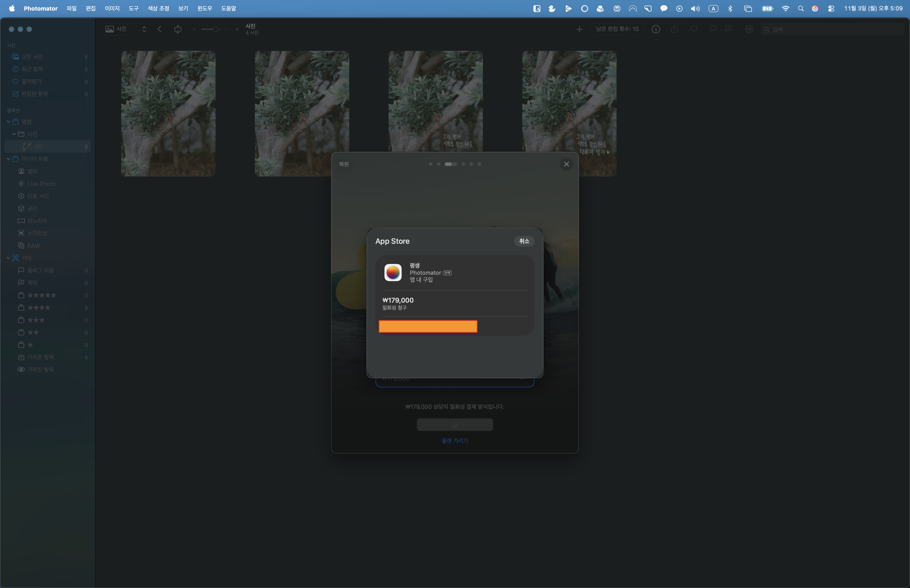910x588 pixels.
Task: Collapse the 미디어 유형 section
Action: point(8,159)
